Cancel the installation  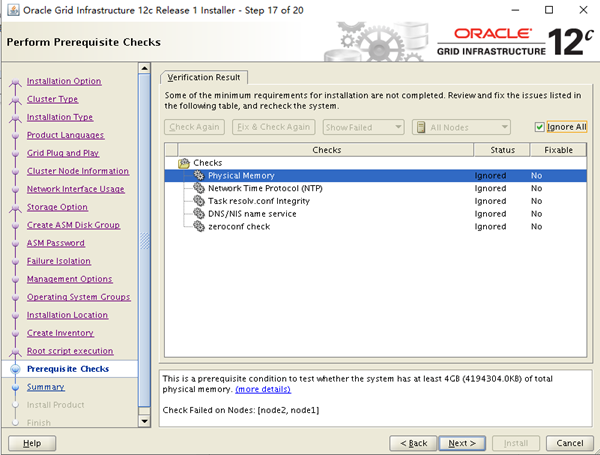[x=570, y=443]
